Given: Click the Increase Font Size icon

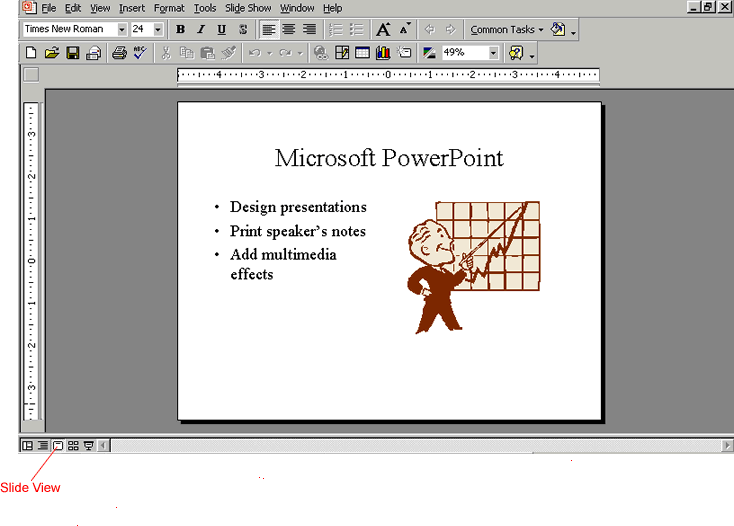Looking at the screenshot, I should 383,30.
